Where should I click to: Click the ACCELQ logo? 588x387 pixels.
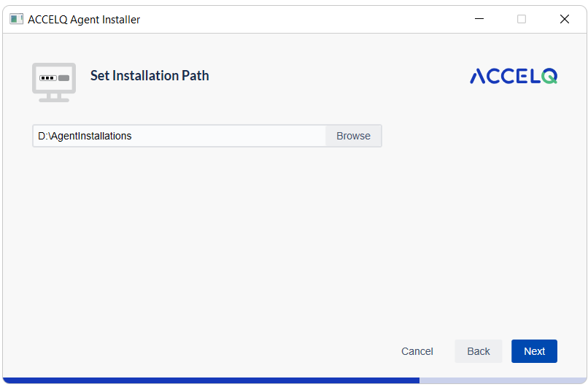514,76
